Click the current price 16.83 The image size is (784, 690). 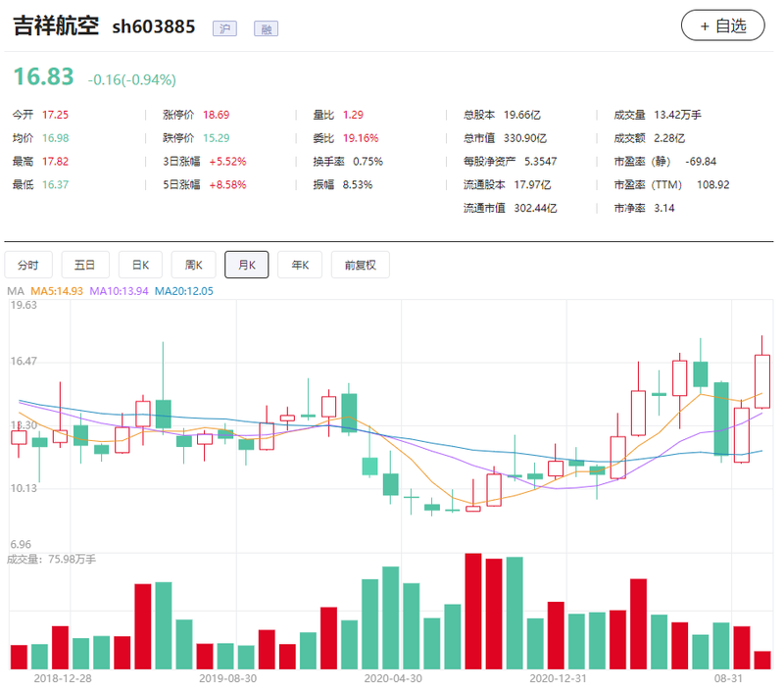[43, 77]
